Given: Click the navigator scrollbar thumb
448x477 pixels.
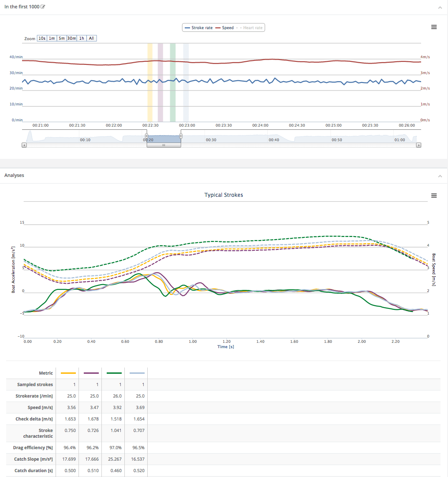Looking at the screenshot, I should coord(164,145).
